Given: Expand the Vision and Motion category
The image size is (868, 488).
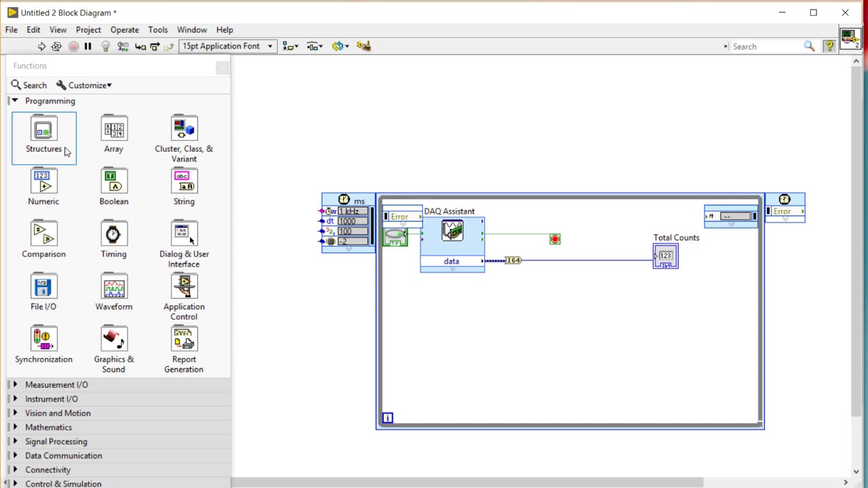Looking at the screenshot, I should pyautogui.click(x=15, y=413).
